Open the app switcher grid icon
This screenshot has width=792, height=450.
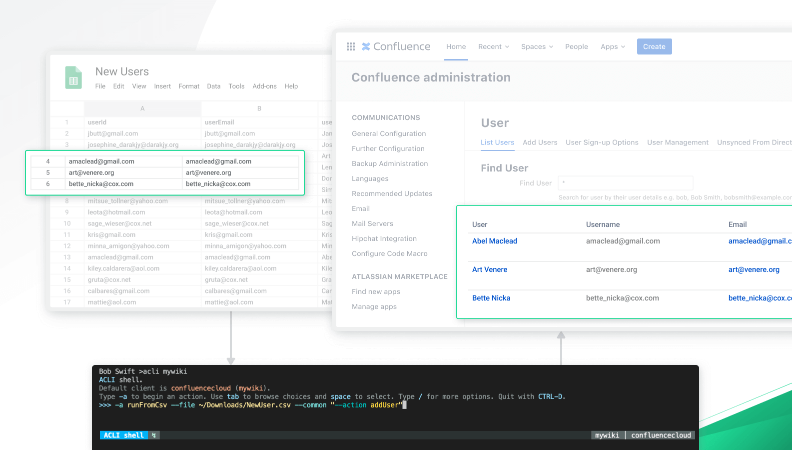pos(351,46)
